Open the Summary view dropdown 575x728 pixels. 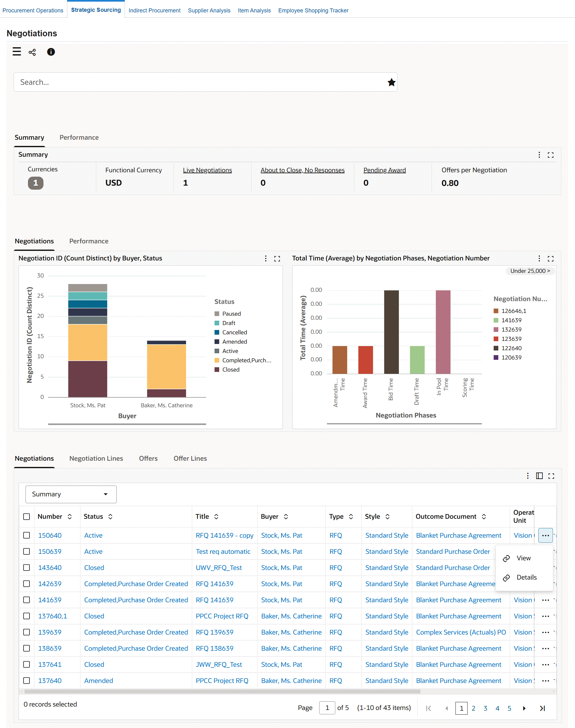(x=71, y=494)
